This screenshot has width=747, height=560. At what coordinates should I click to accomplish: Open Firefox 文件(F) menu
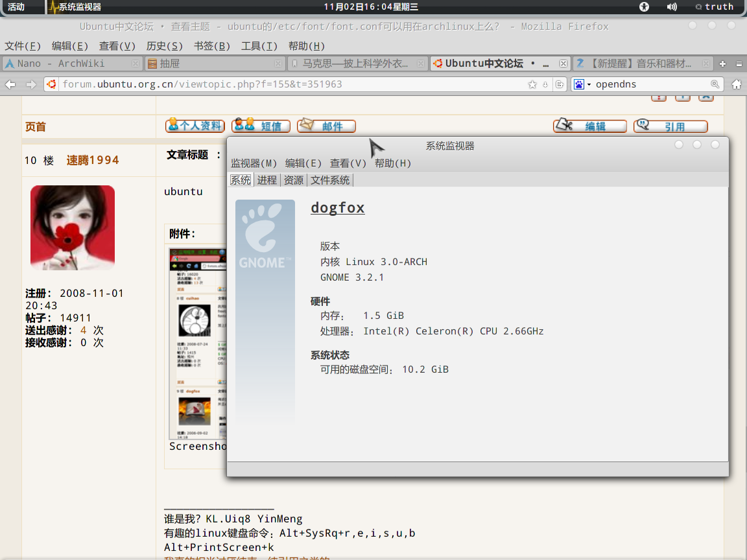coord(23,46)
